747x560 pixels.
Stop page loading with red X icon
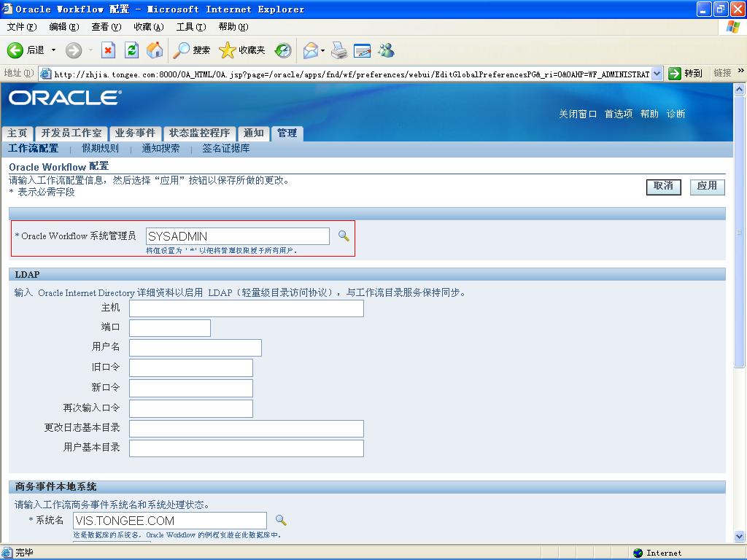coord(109,50)
